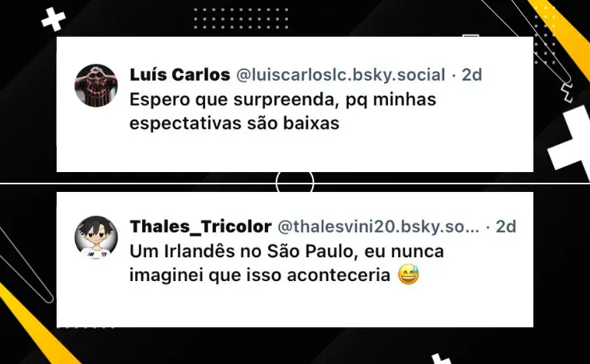Click the white dotted grid above first post
590x364 pixels.
(x=241, y=18)
